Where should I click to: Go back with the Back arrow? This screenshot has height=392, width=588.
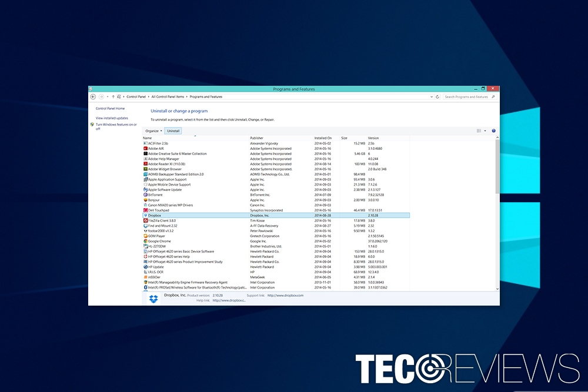pyautogui.click(x=93, y=97)
